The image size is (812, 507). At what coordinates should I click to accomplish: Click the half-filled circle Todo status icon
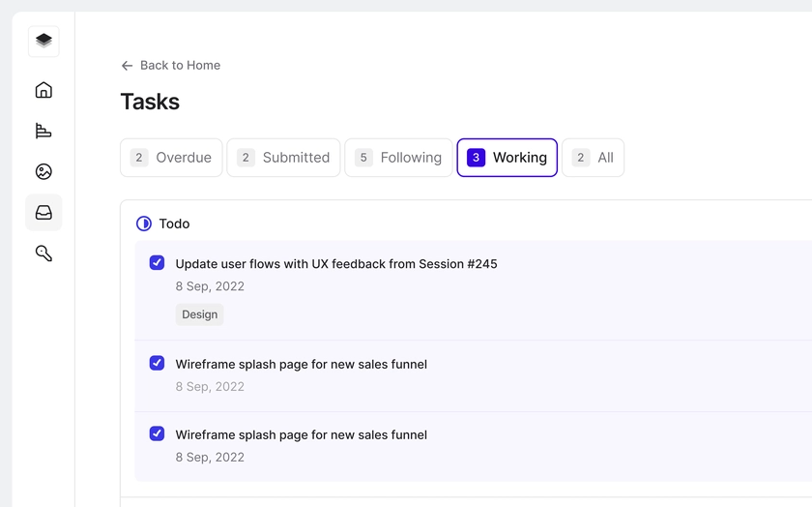(x=144, y=224)
